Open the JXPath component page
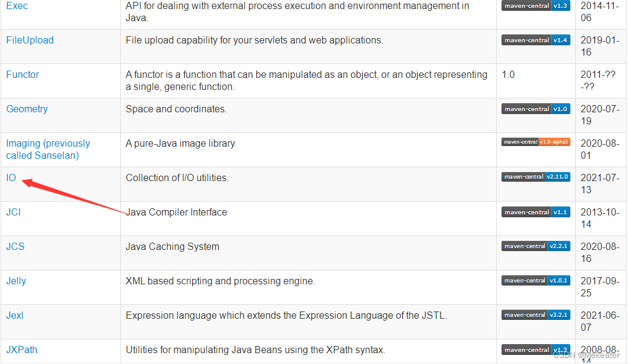Image resolution: width=629 pixels, height=364 pixels. click(21, 350)
